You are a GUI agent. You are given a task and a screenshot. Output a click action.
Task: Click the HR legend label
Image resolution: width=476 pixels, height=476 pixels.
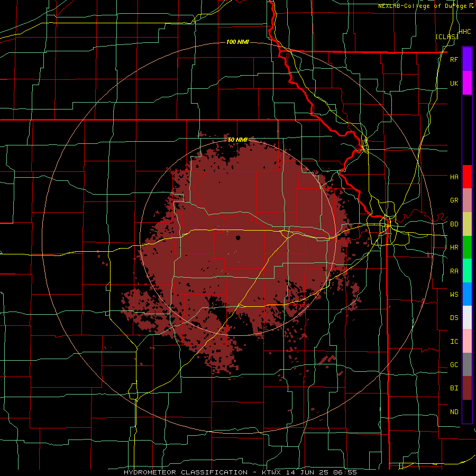coord(454,248)
